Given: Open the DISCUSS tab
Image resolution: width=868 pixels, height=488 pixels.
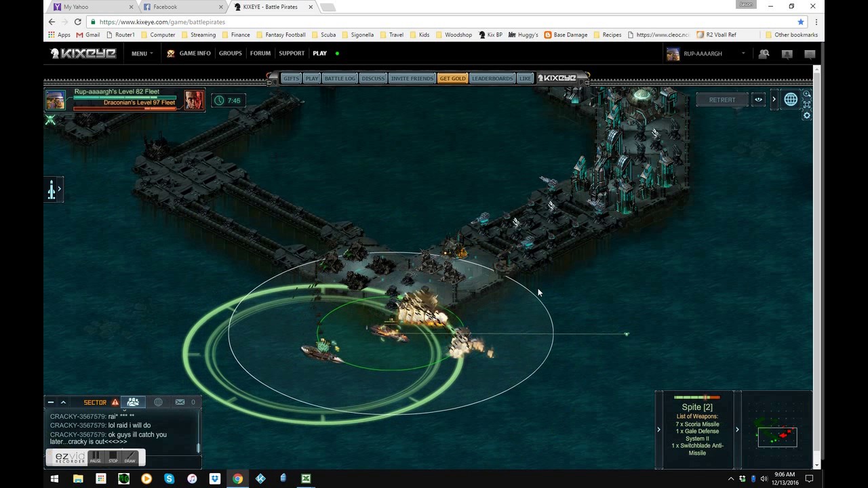Looking at the screenshot, I should (x=373, y=79).
